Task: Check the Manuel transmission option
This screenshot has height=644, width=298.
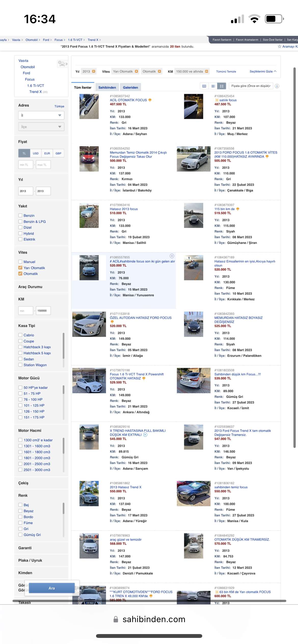Action: click(20, 262)
